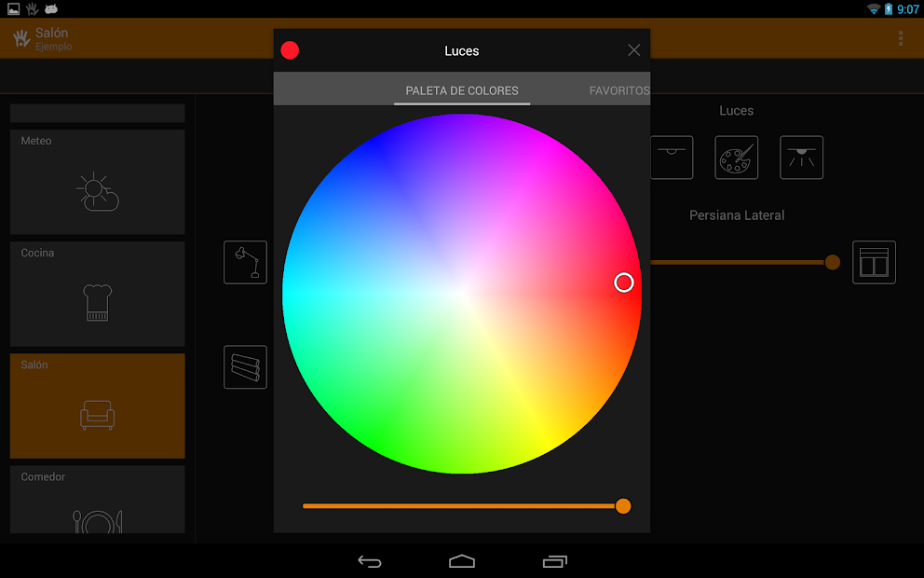Click the orange brightness slider handle
924x578 pixels.
point(623,506)
